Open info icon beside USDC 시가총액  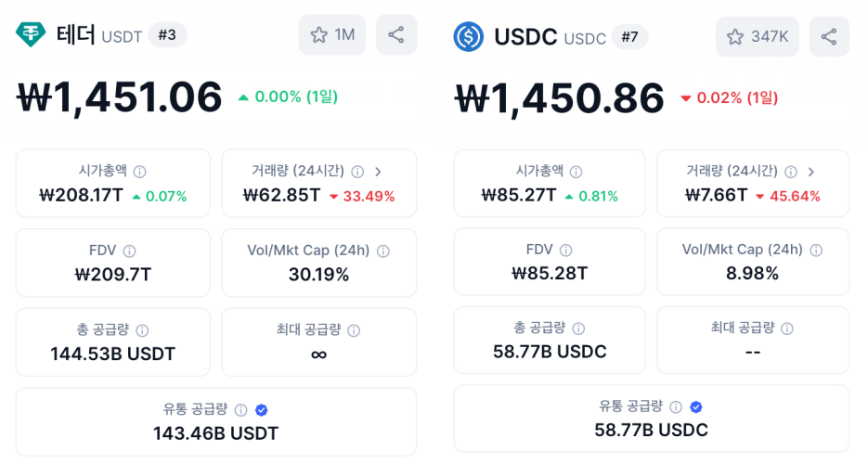tap(577, 172)
